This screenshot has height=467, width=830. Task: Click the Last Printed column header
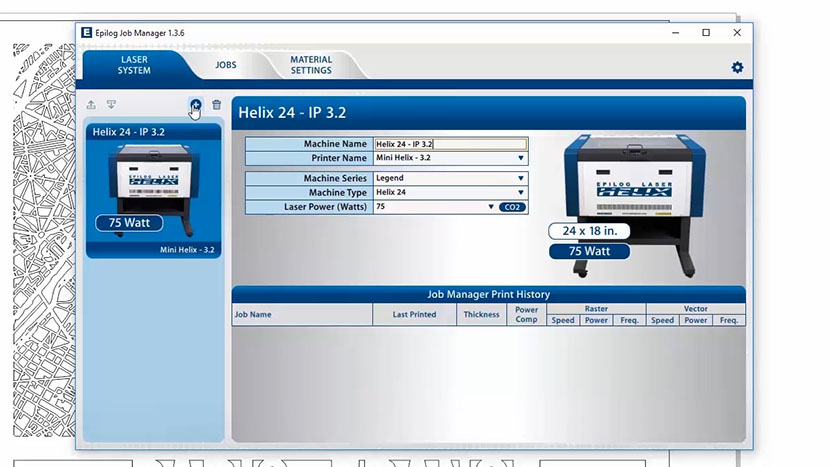click(x=414, y=315)
